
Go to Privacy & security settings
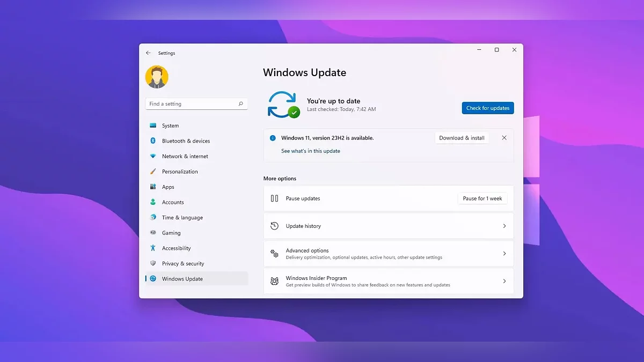(x=196, y=263)
